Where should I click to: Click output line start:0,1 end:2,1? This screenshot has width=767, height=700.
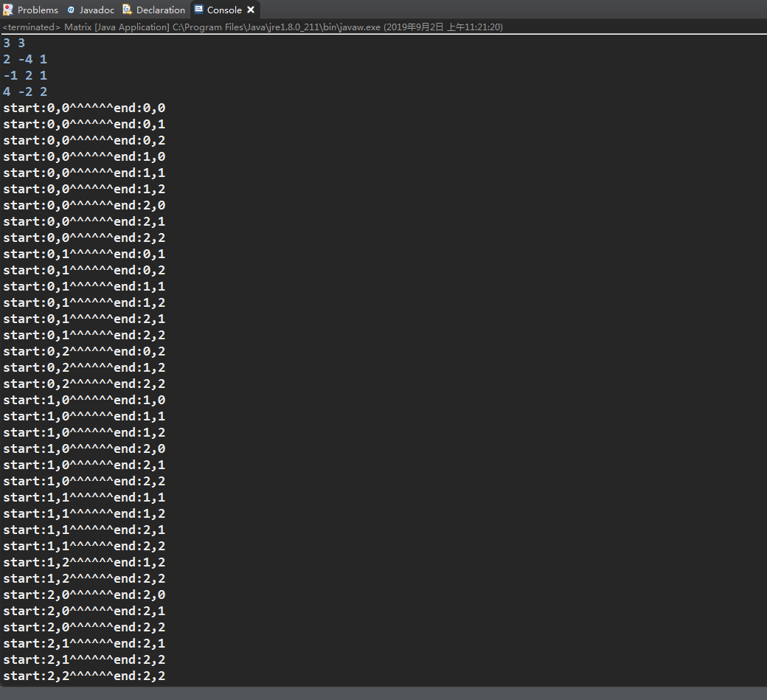84,319
